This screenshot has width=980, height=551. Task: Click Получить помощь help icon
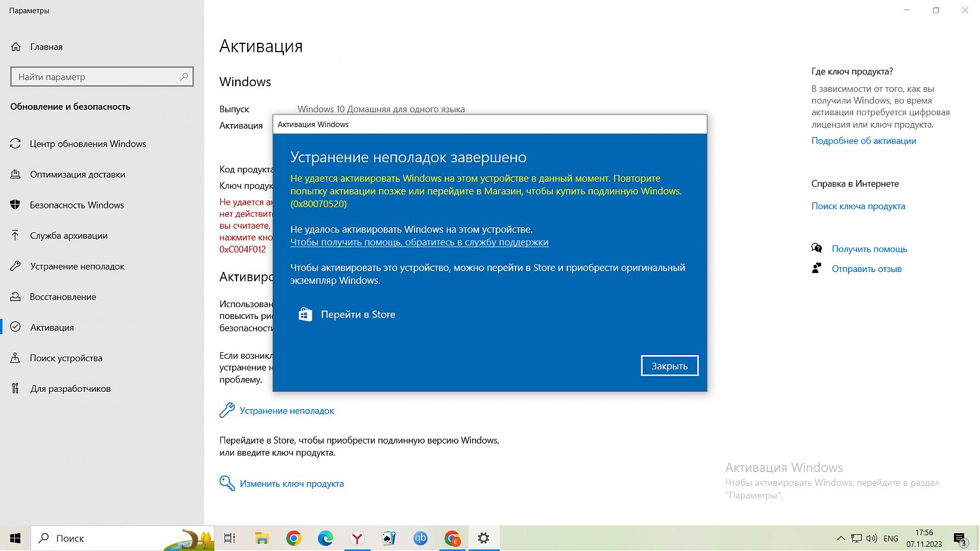[x=817, y=249]
